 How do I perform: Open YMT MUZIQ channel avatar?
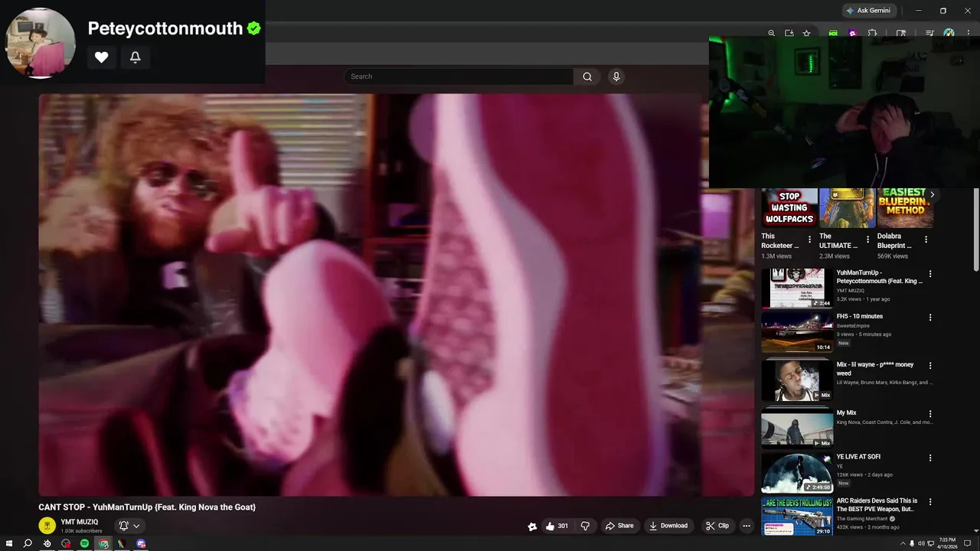(47, 526)
